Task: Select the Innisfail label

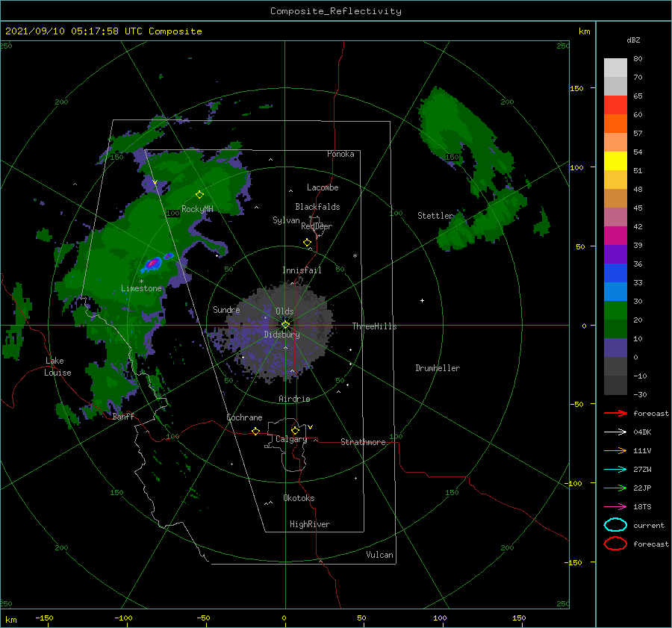Action: pyautogui.click(x=302, y=270)
